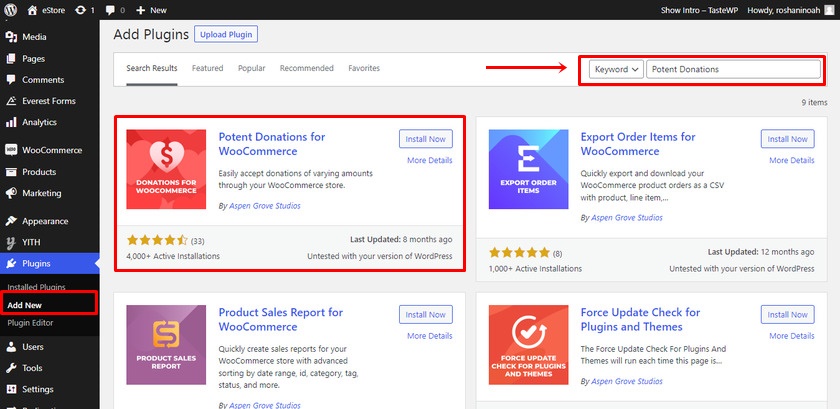Click the 9 items count text

(814, 102)
